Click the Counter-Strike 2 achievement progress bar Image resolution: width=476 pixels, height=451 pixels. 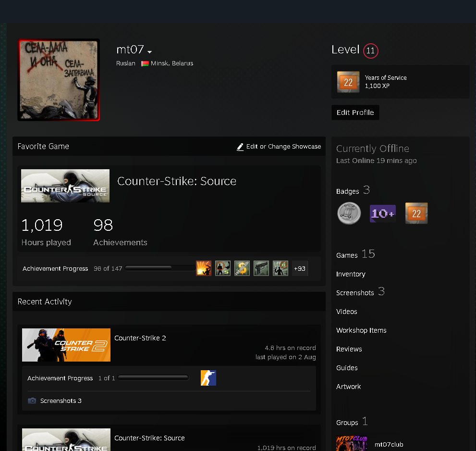point(153,378)
